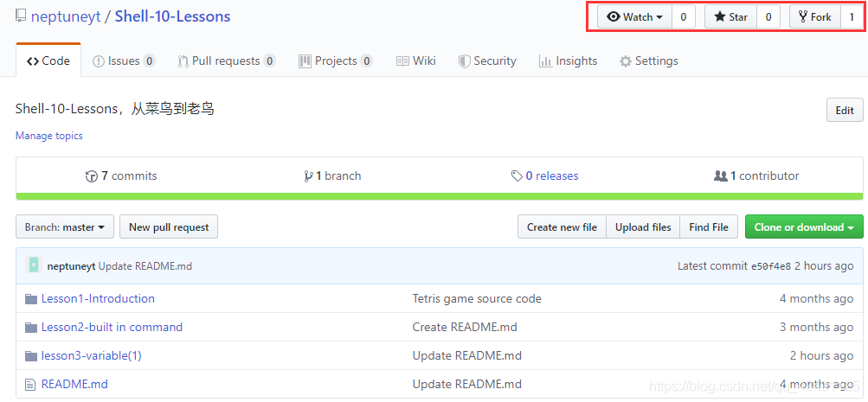Viewport: 868px width, 402px height.
Task: View the 1 contributor link
Action: 756,175
